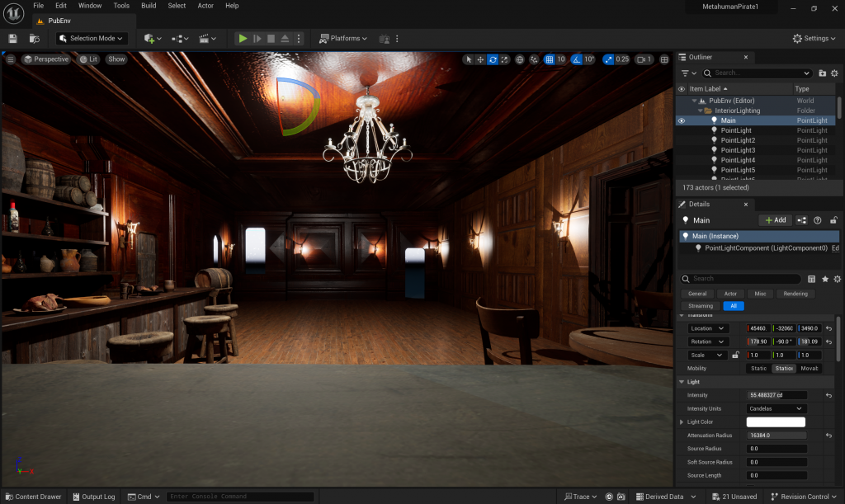Screen dimensions: 845x504
Task: Toggle surface snapping icon in viewport
Action: pyautogui.click(x=534, y=59)
